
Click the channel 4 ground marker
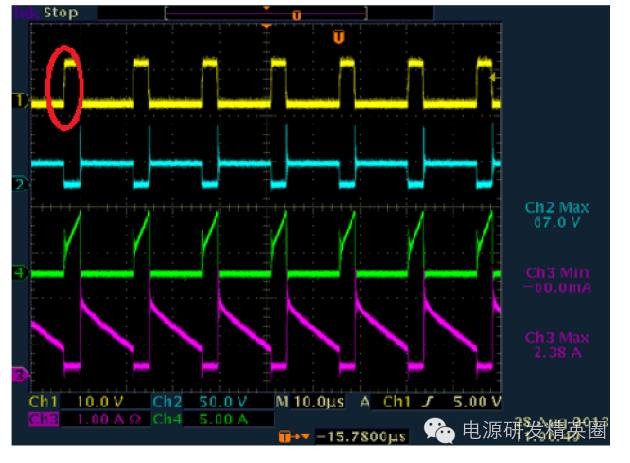pyautogui.click(x=17, y=272)
